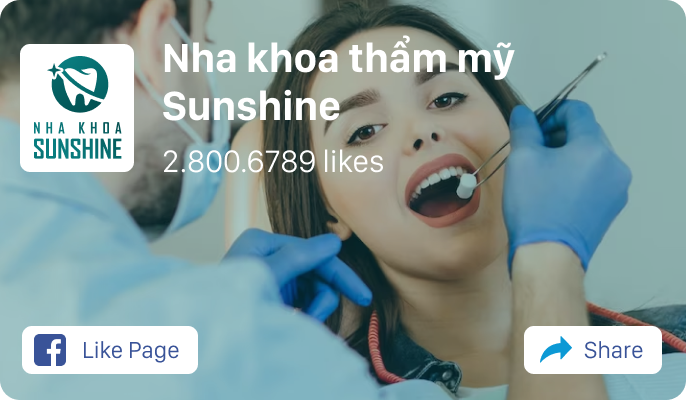The height and width of the screenshot is (400, 686).
Task: Click the Like Page button
Action: (110, 350)
